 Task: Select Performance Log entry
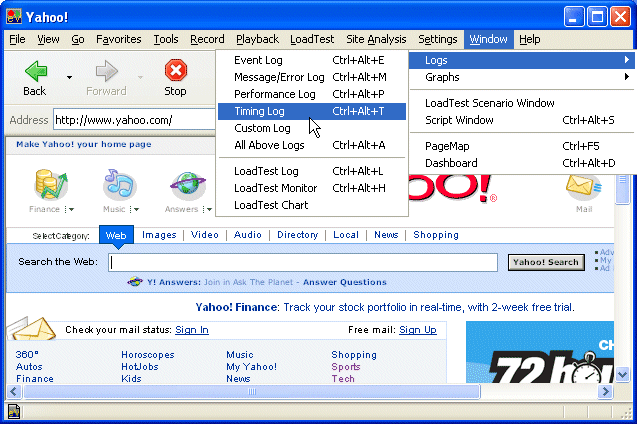[x=312, y=94]
